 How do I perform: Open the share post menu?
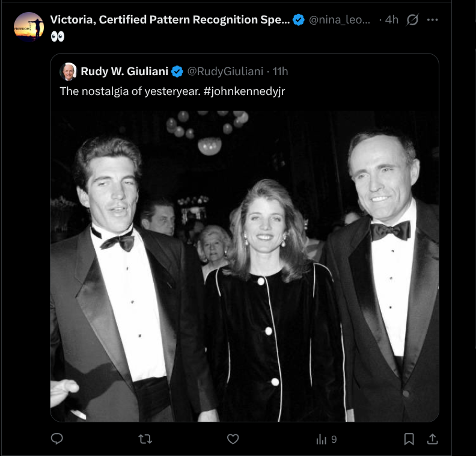click(x=432, y=439)
